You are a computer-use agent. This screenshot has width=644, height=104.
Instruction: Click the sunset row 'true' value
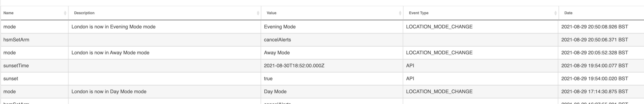pos(268,79)
